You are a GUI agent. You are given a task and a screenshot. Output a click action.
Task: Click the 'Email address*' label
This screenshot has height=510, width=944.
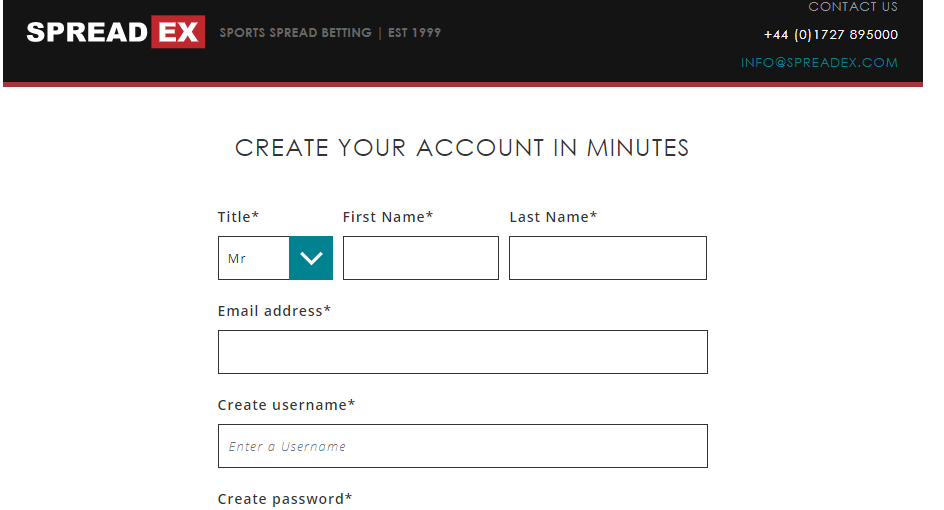pyautogui.click(x=274, y=311)
